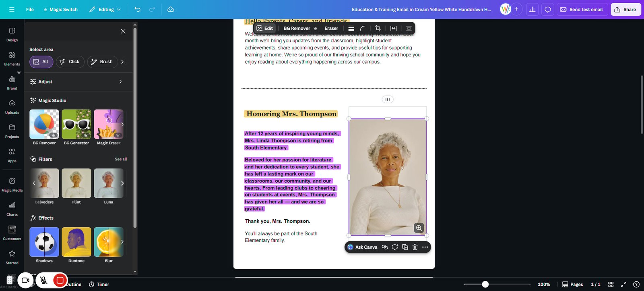The image size is (644, 291).
Task: Show more Select area options
Action: click(x=122, y=62)
